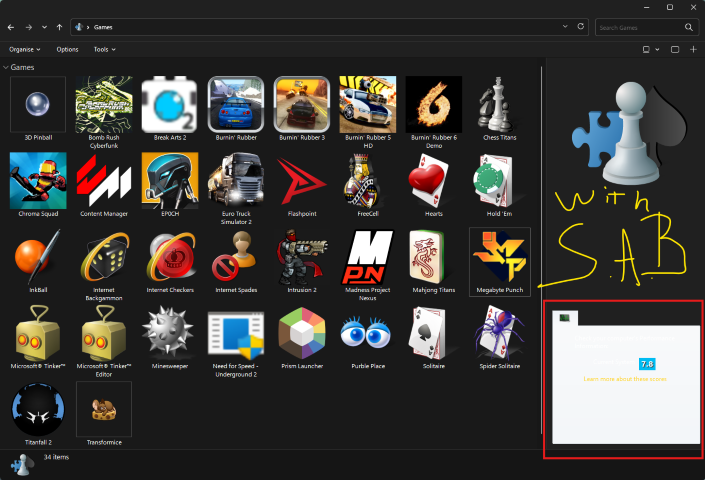Click the Options menu item
The height and width of the screenshot is (480, 705).
[x=67, y=49]
